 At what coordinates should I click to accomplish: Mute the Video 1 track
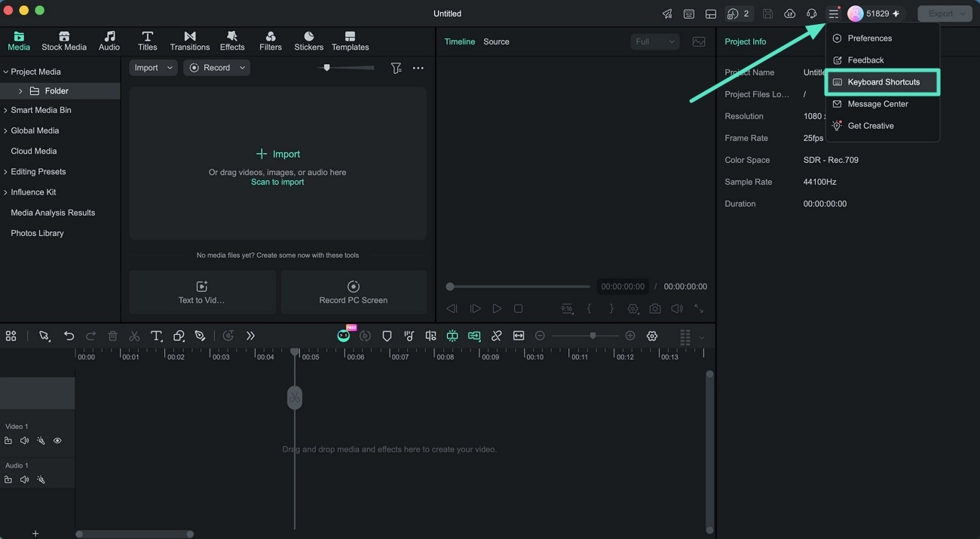(24, 441)
